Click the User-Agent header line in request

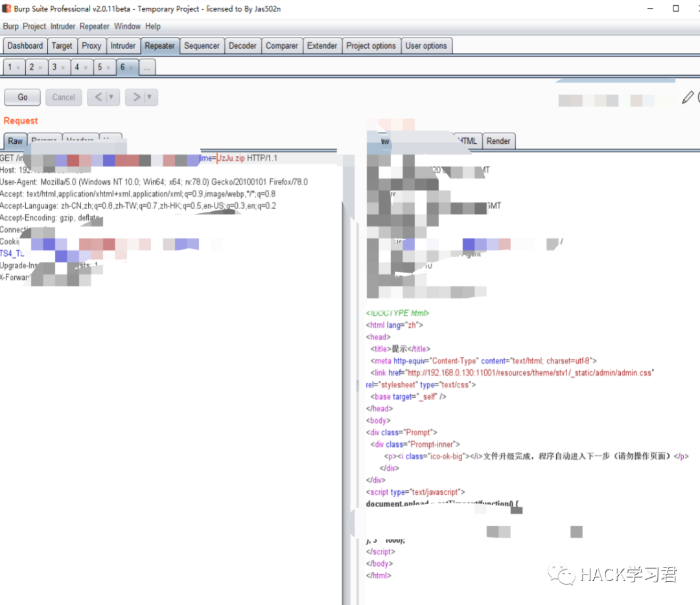pos(154,182)
